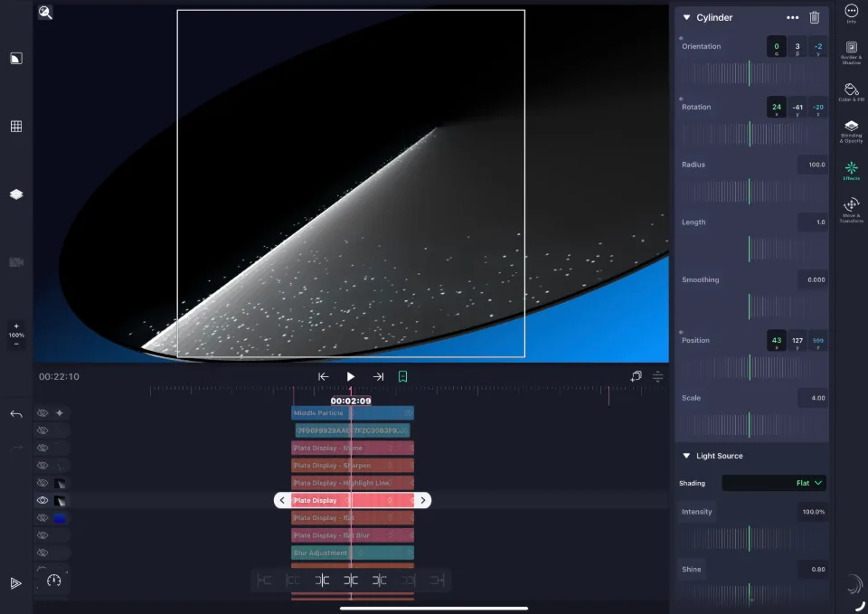The image size is (868, 614).
Task: Open the Color & Fill tab
Action: [x=852, y=92]
